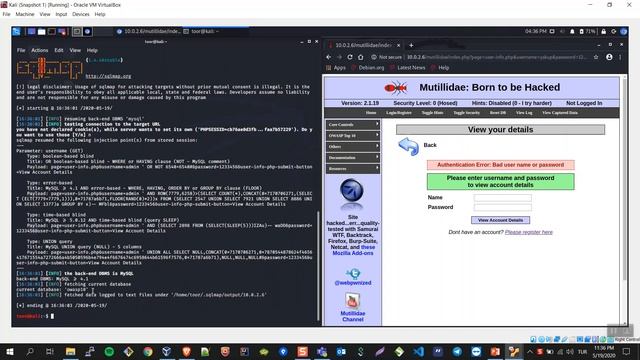Image resolution: width=640 pixels, height=360 pixels.
Task: Open Windows taskbar search
Action: pyautogui.click(x=30, y=351)
